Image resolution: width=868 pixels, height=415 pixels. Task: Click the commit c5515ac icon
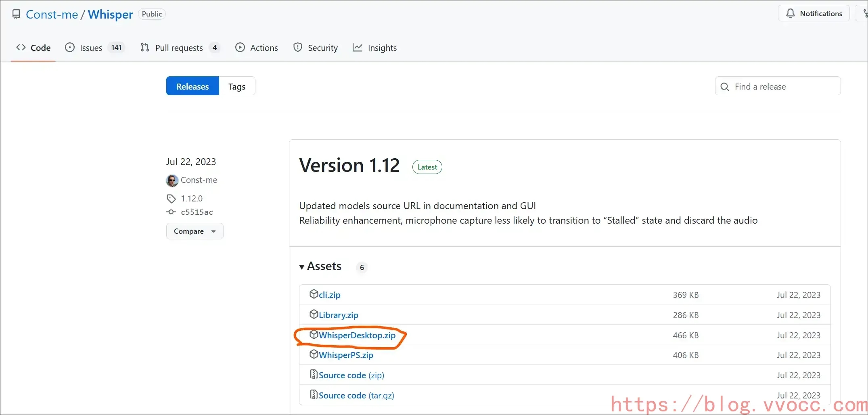coord(171,212)
